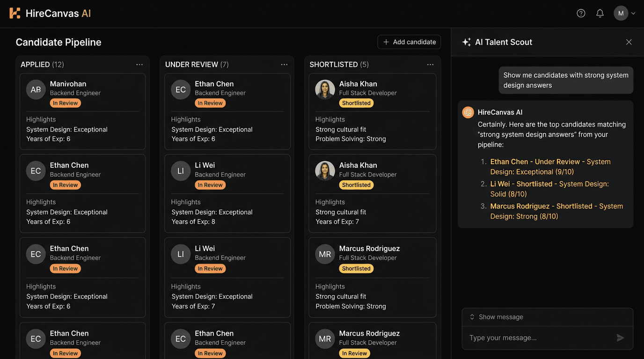Click the MR avatar on In Review Marcus Rodriguez card
This screenshot has width=644, height=359.
pyautogui.click(x=325, y=339)
